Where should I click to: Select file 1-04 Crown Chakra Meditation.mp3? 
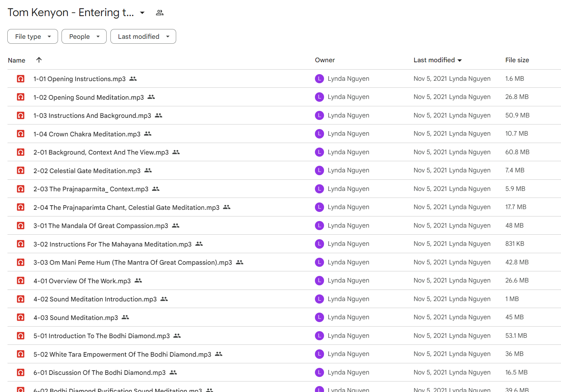(x=284, y=134)
